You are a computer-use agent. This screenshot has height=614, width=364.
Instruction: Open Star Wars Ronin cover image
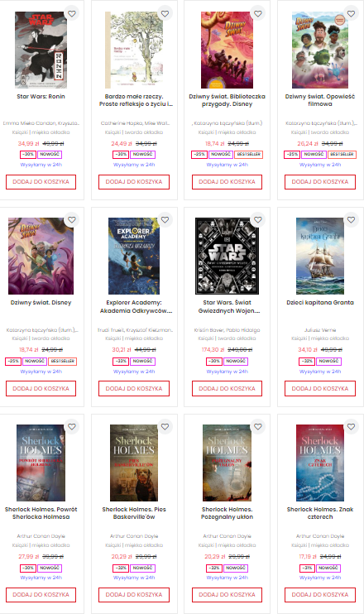tap(41, 50)
